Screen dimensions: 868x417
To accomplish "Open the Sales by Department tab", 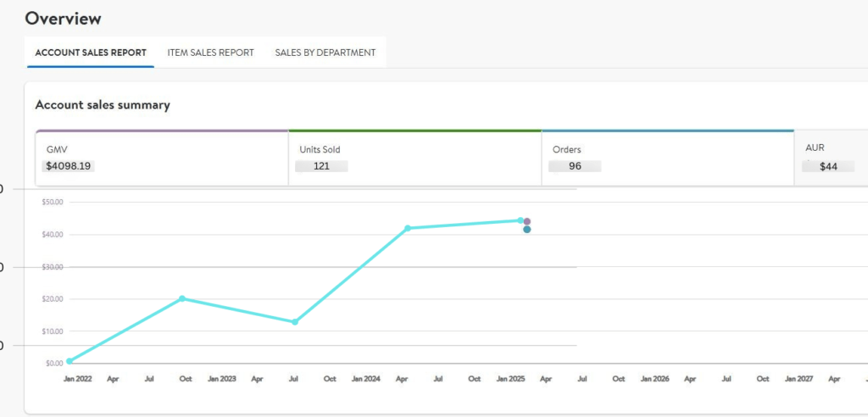I will click(x=325, y=53).
